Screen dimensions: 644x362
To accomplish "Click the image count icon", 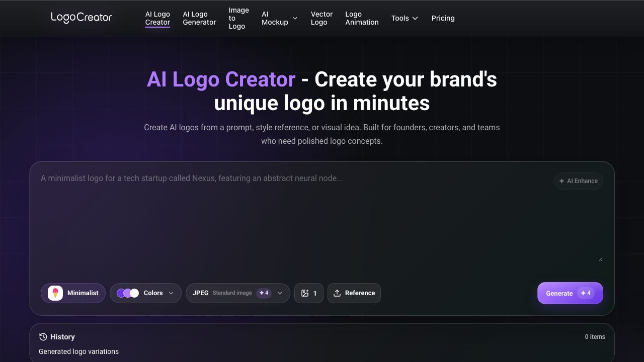I will (x=305, y=293).
